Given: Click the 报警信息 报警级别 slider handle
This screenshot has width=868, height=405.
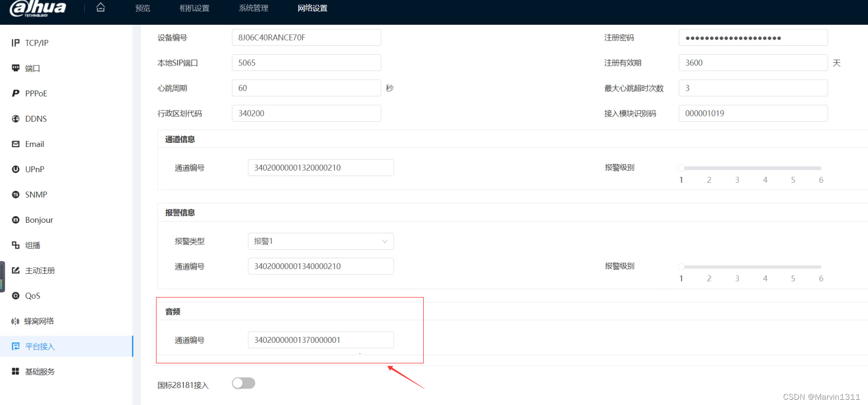Looking at the screenshot, I should (681, 266).
